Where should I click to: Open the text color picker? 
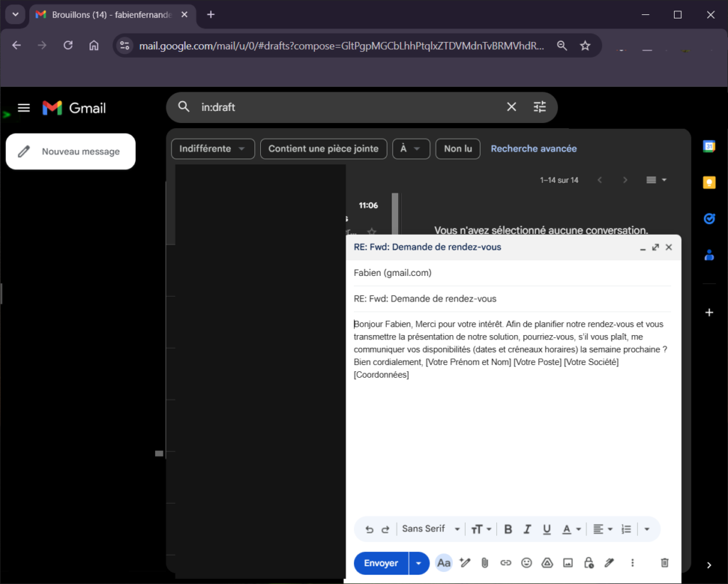click(x=572, y=529)
